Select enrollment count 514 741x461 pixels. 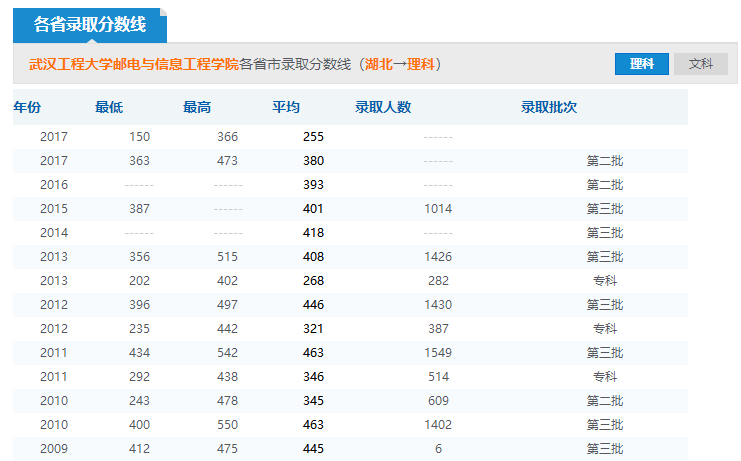pos(438,377)
